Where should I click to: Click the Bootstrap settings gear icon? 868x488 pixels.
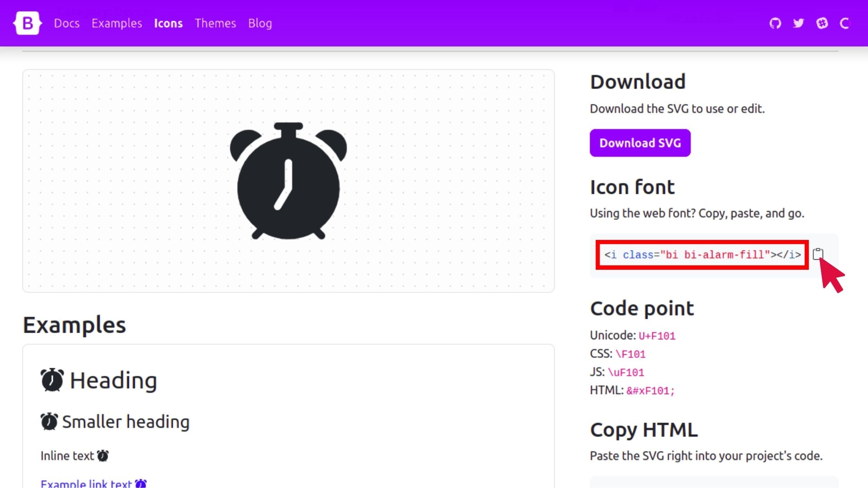(821, 23)
